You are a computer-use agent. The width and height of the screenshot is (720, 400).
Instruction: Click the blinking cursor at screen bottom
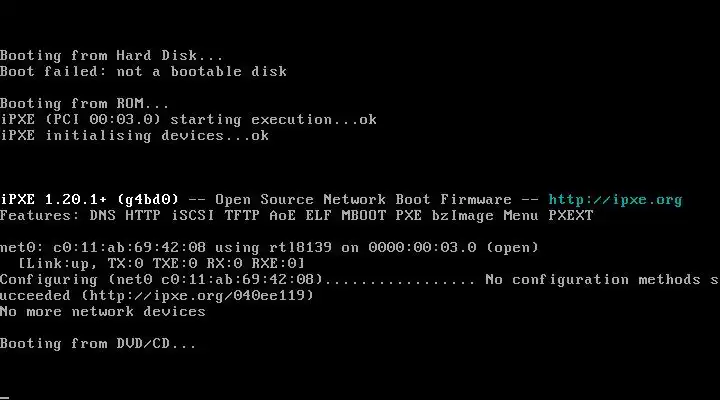click(x=4, y=398)
